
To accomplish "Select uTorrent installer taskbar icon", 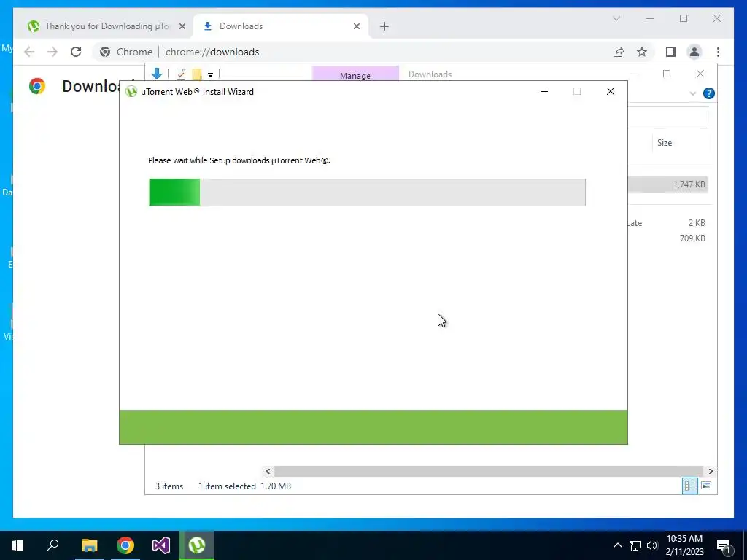I will pyautogui.click(x=197, y=545).
